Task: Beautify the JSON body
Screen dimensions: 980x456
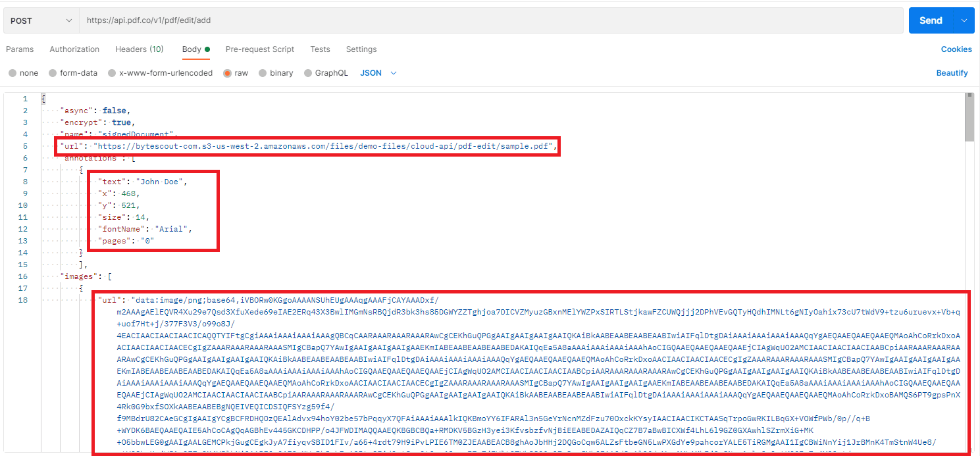Action: point(952,73)
